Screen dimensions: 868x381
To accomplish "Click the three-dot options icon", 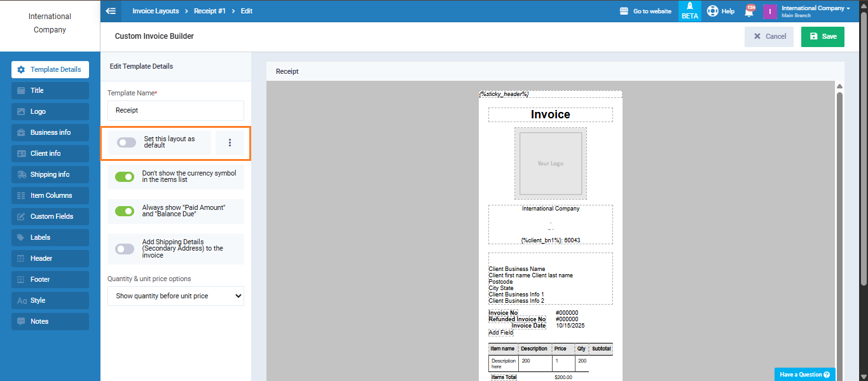I will [230, 142].
